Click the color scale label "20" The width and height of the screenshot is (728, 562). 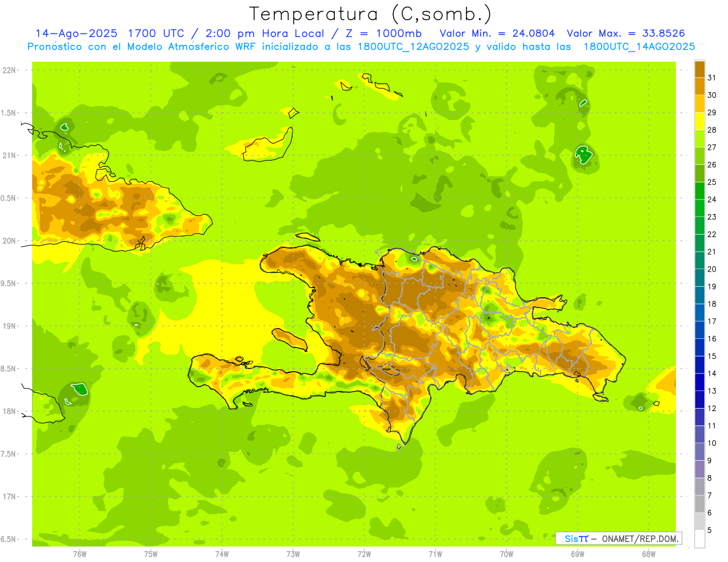click(x=712, y=269)
